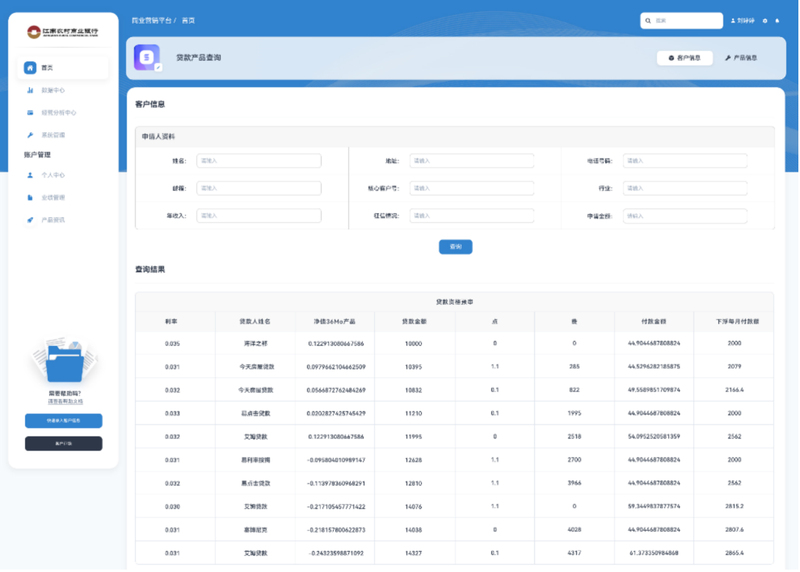Open settings via top-right gear icon
The height and width of the screenshot is (572, 800).
point(765,21)
